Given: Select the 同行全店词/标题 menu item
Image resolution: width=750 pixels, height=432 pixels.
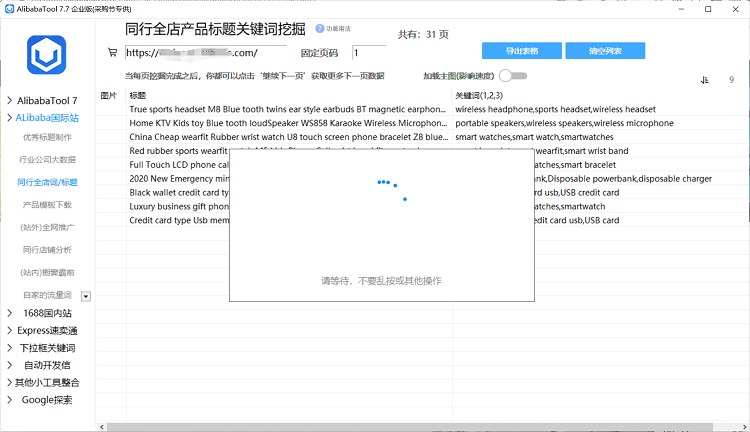Looking at the screenshot, I should pyautogui.click(x=47, y=182).
